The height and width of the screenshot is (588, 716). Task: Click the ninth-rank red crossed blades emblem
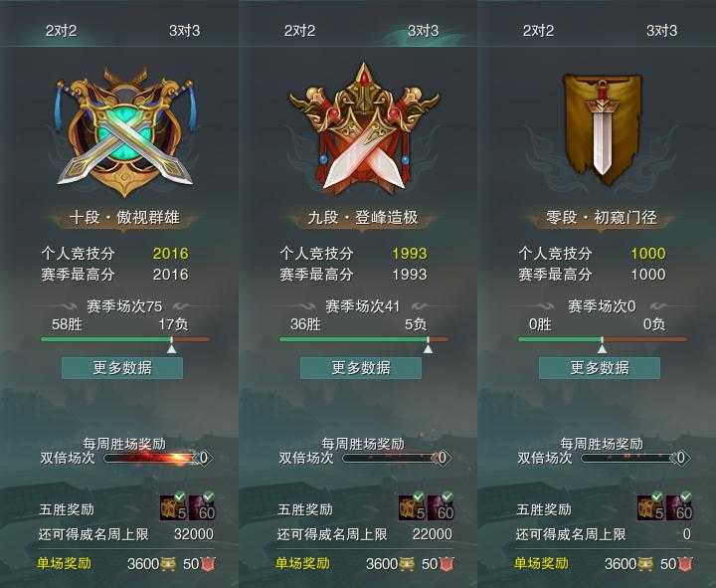364,128
